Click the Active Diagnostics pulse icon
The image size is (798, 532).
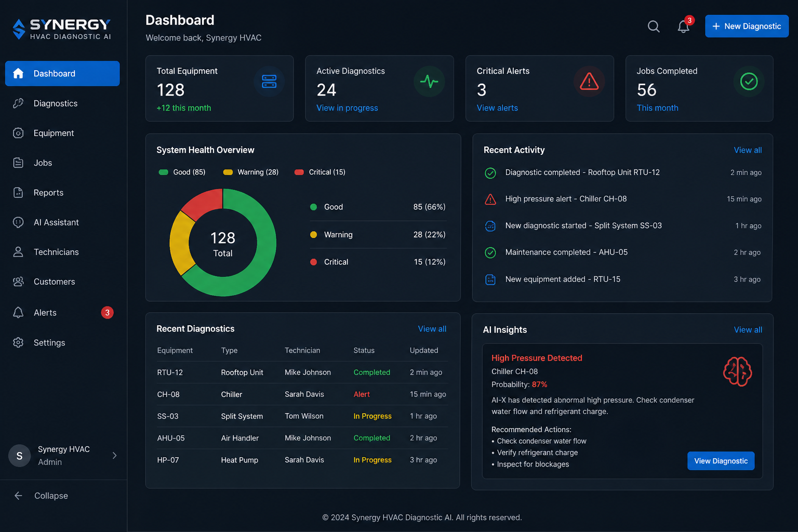coord(429,82)
